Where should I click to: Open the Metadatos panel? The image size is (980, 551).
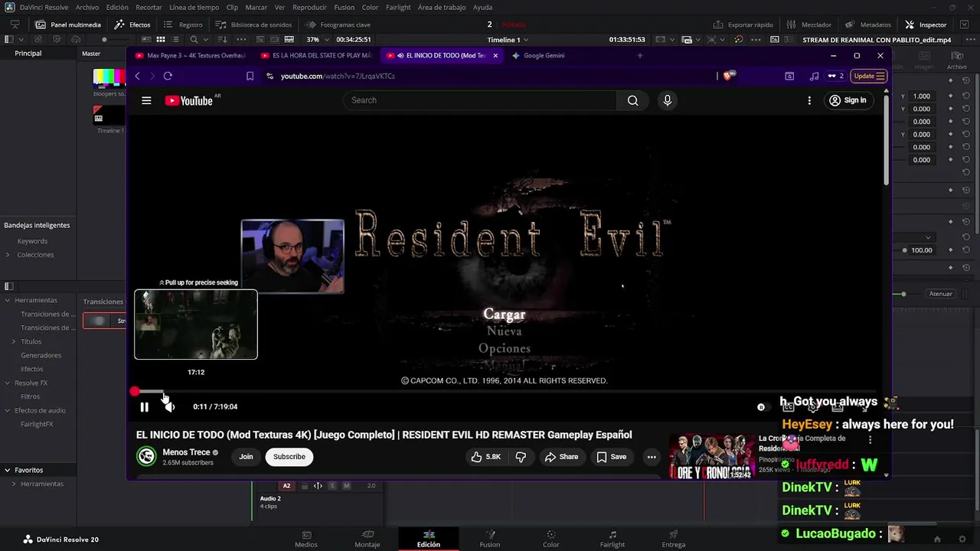point(867,24)
